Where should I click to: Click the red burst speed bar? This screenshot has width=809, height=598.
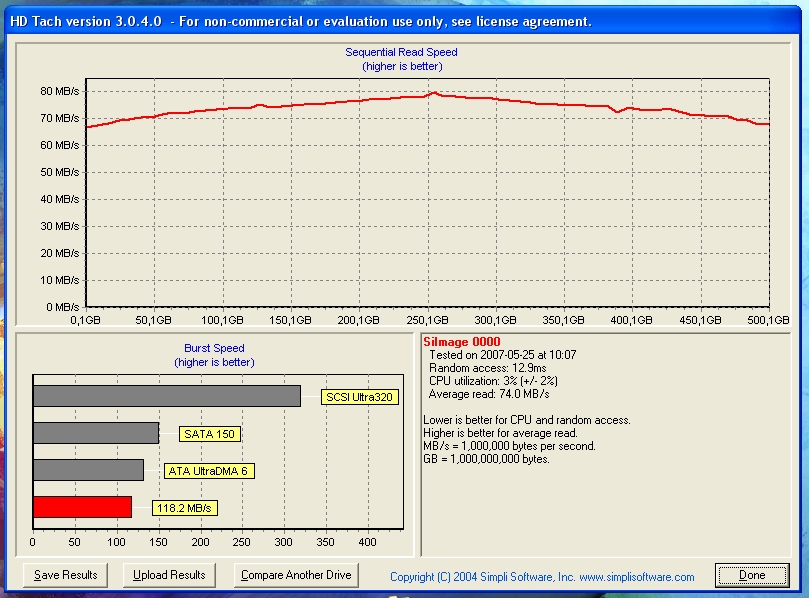pyautogui.click(x=82, y=507)
